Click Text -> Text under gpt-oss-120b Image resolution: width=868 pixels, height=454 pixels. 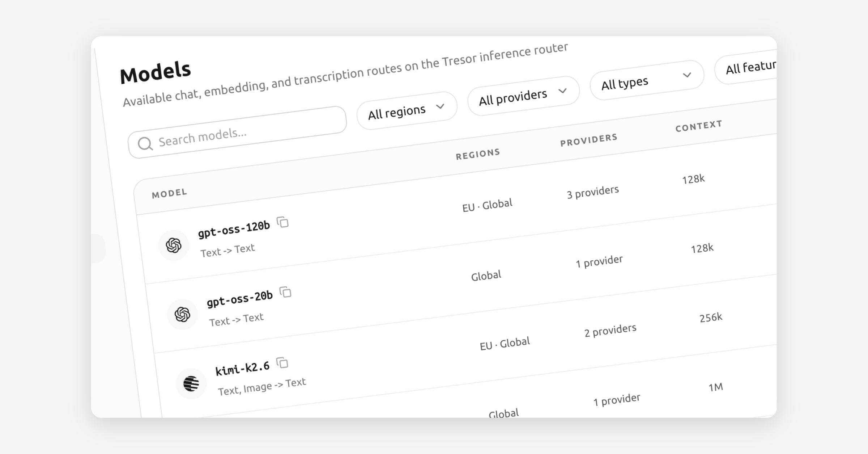227,251
